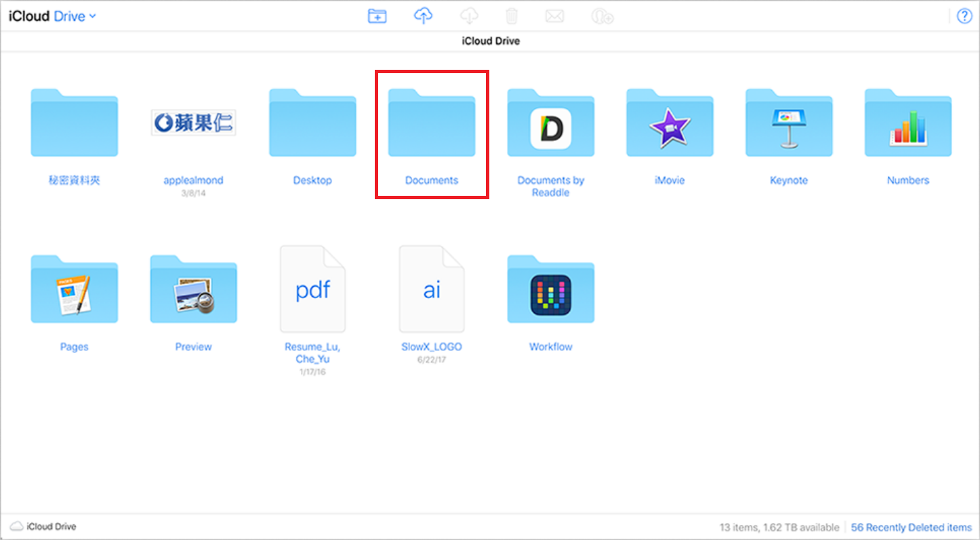Screen dimensions: 980x540
Task: Click the applealmond file name label
Action: [x=194, y=180]
